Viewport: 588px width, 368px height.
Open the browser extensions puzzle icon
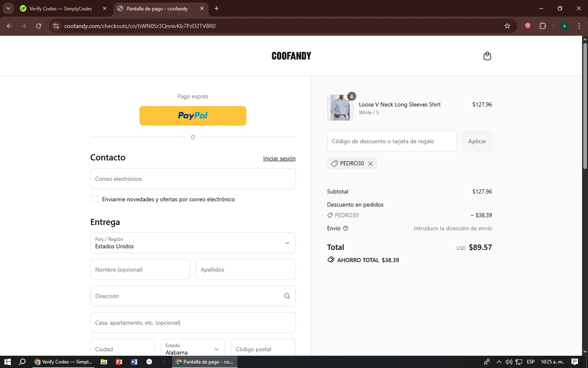pos(543,26)
